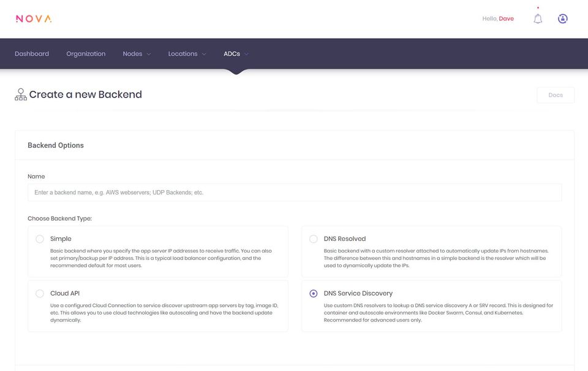Go to the Dashboard page

pyautogui.click(x=32, y=54)
